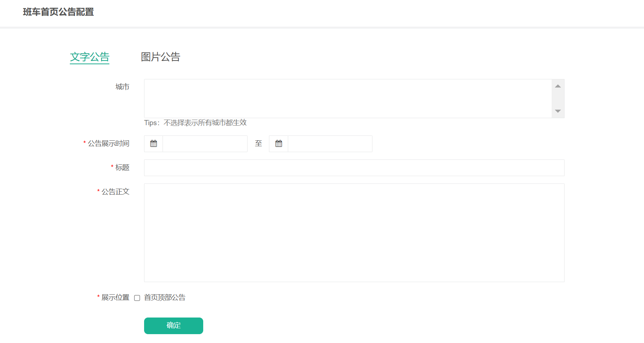
Task: Click the city list scrollbar track
Action: (558, 98)
